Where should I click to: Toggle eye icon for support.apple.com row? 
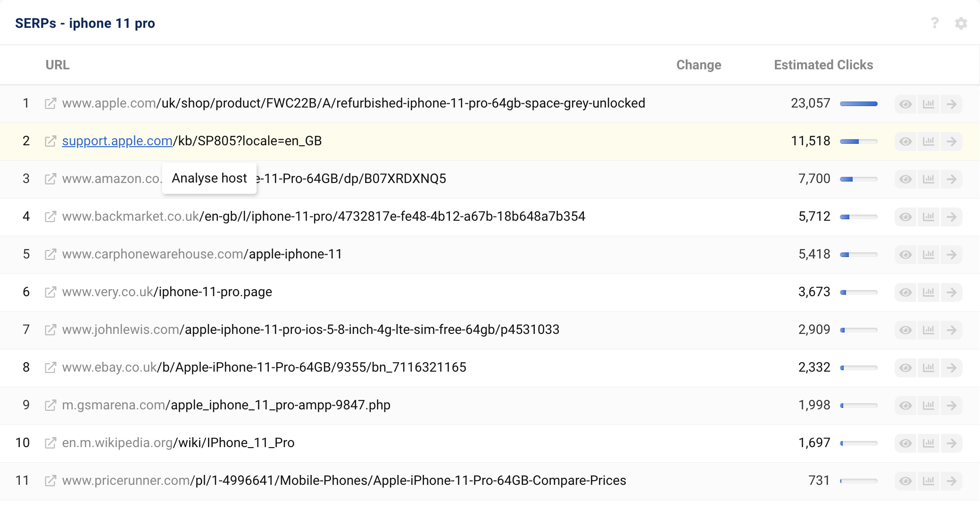click(x=905, y=141)
